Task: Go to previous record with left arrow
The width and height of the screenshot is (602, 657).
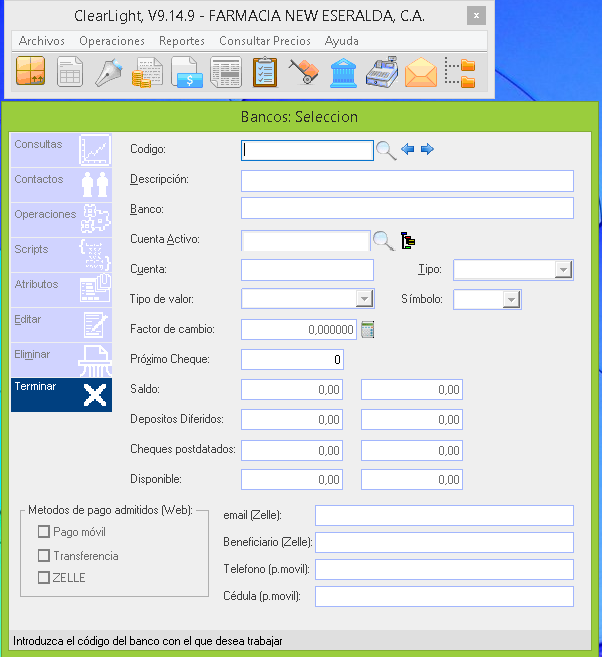Action: point(408,150)
